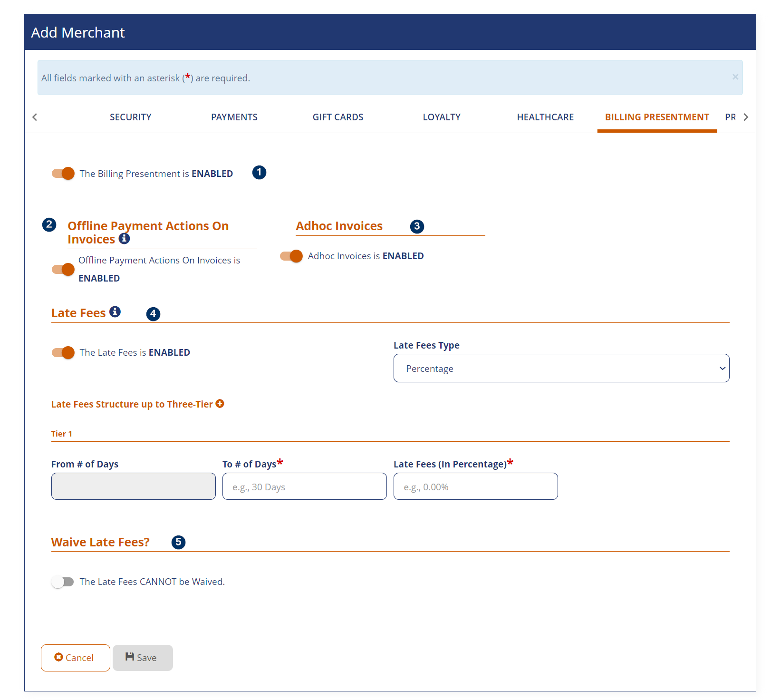
Task: Disable the Billing Presentment toggle
Action: 63,174
